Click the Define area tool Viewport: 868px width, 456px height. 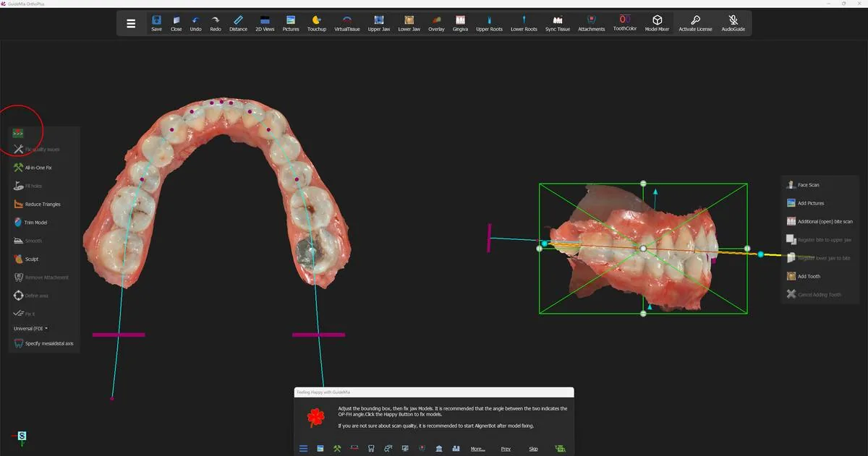[31, 296]
